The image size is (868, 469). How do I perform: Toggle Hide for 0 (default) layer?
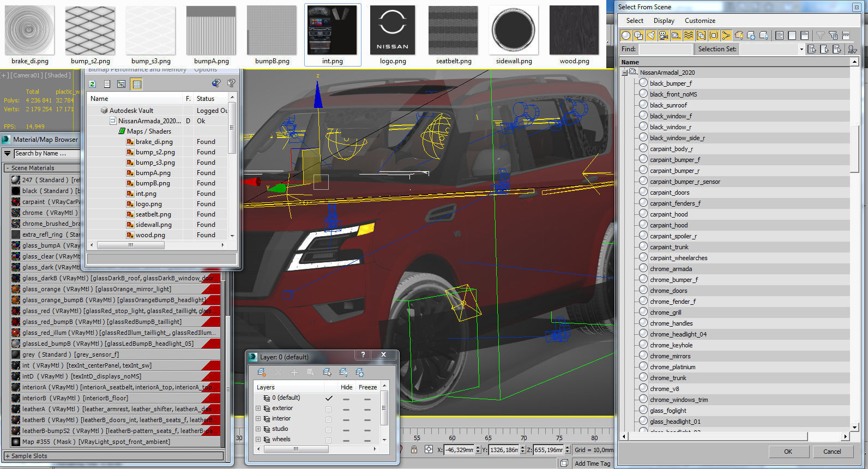346,399
